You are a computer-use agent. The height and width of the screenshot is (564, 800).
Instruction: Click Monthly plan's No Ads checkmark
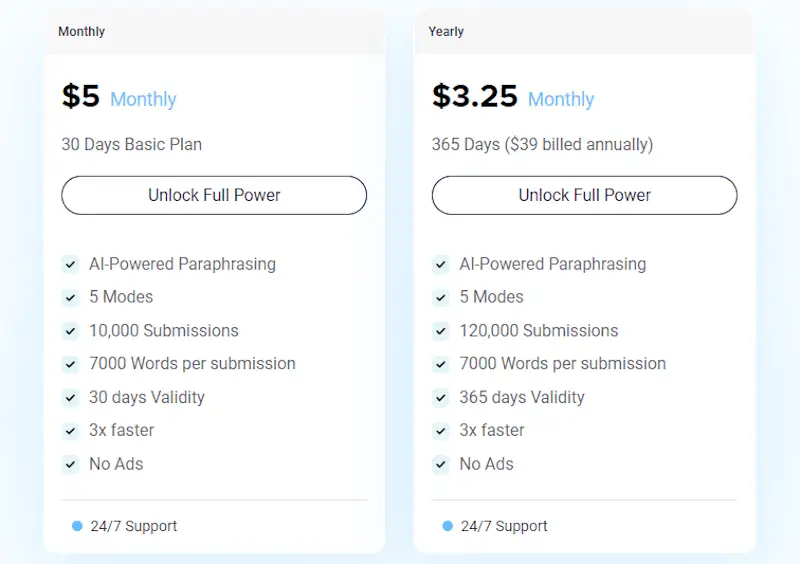pos(70,464)
